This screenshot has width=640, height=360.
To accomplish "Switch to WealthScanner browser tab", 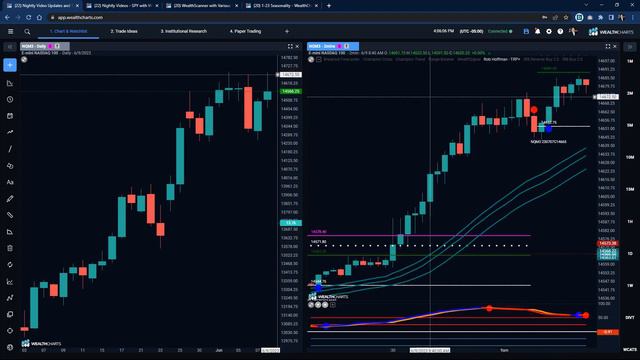I will pyautogui.click(x=202, y=6).
